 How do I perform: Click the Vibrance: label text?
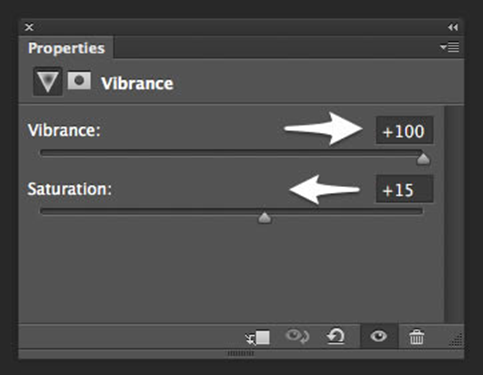point(64,130)
